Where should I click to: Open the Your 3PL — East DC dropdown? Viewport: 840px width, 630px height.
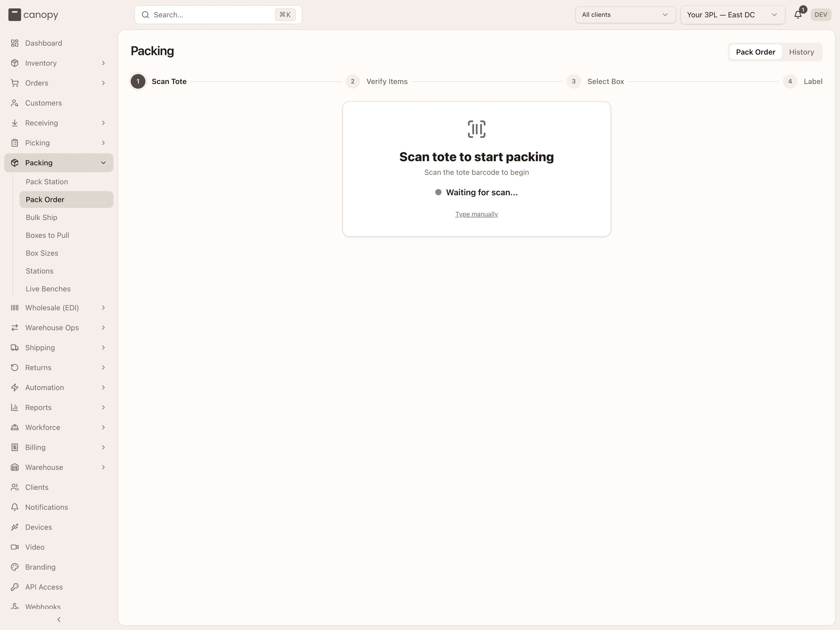point(732,15)
